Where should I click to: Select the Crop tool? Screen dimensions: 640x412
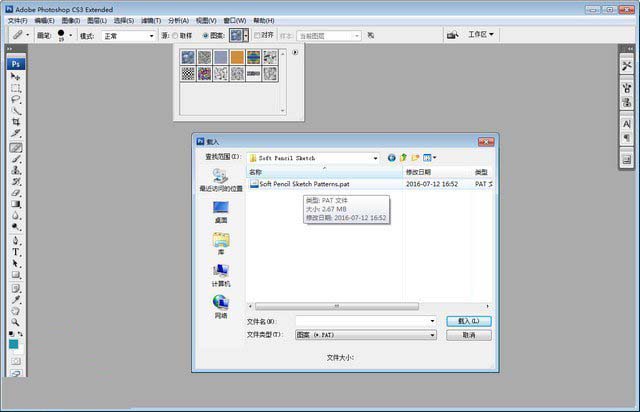(x=16, y=122)
